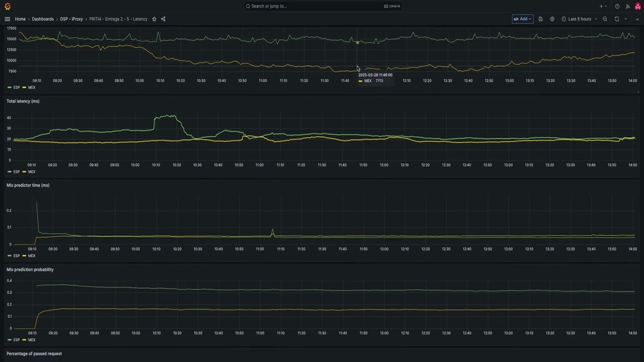Open the Add panel dropdown

(x=523, y=19)
